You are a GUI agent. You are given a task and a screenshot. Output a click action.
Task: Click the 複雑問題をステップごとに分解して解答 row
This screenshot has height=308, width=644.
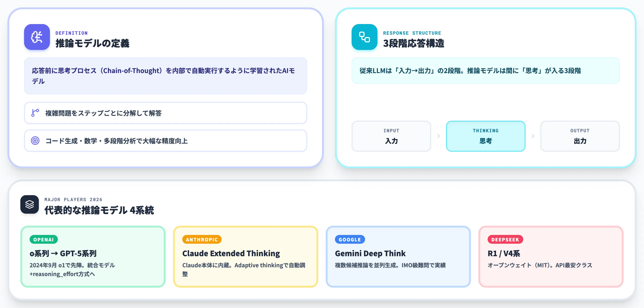point(165,113)
